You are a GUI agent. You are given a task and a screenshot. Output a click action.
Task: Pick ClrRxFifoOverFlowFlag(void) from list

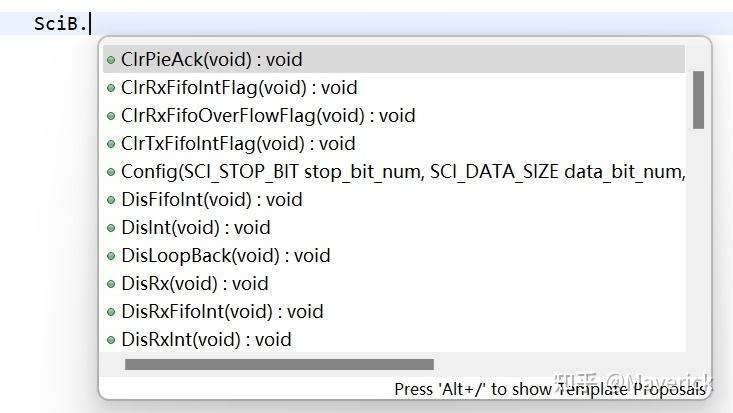[x=268, y=116]
